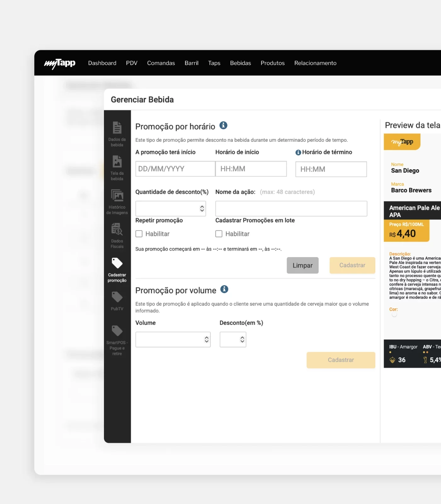Open the Dashboard menu
Viewport: 441px width, 504px height.
pyautogui.click(x=102, y=63)
